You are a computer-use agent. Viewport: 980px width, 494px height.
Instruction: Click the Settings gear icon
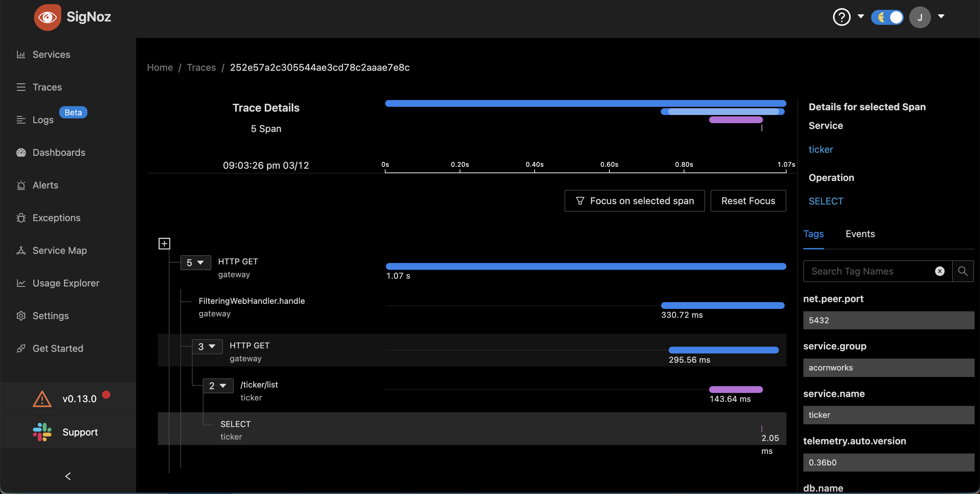coord(21,316)
